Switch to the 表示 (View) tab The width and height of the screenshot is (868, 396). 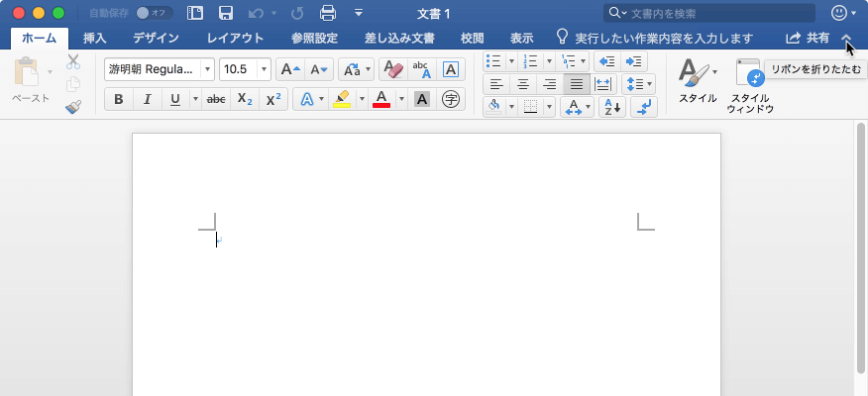[521, 39]
